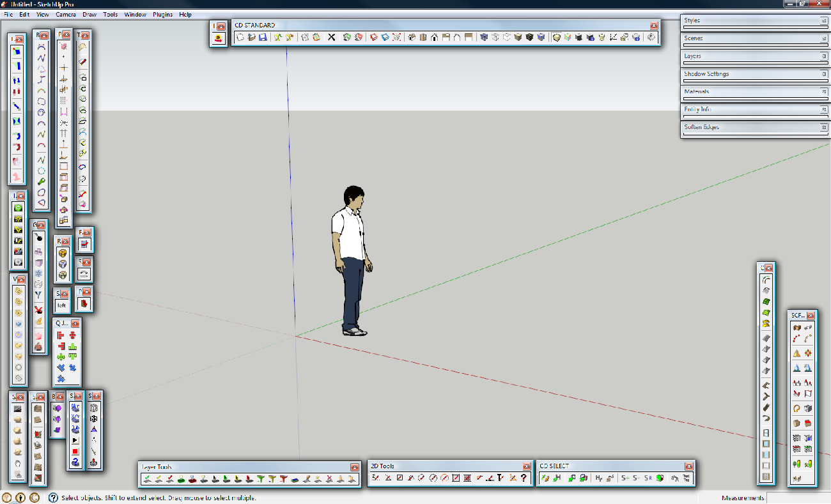Open the Draw menu
The height and width of the screenshot is (504, 831).
89,14
